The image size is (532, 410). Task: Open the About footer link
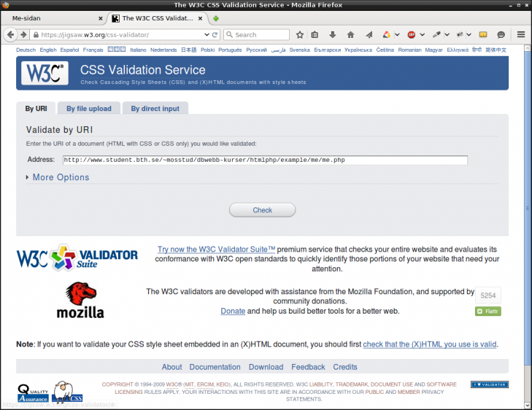171,367
